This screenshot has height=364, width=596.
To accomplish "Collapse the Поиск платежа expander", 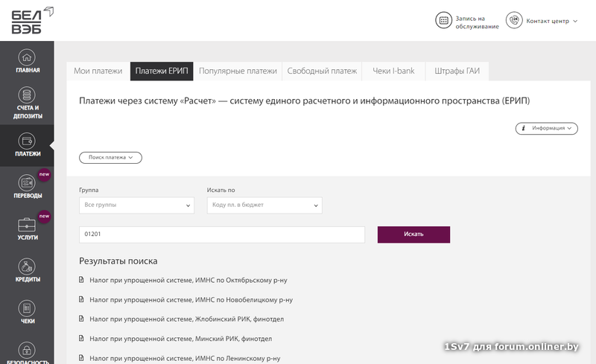I will point(110,158).
